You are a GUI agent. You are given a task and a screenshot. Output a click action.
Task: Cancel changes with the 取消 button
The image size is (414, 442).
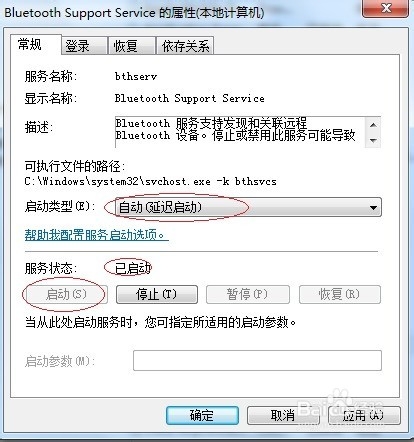point(283,415)
